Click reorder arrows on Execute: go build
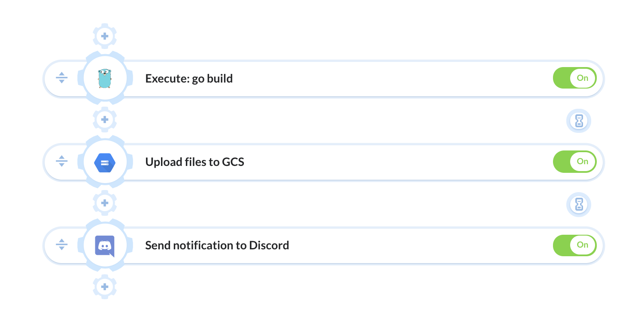This screenshot has width=644, height=322. 62,78
